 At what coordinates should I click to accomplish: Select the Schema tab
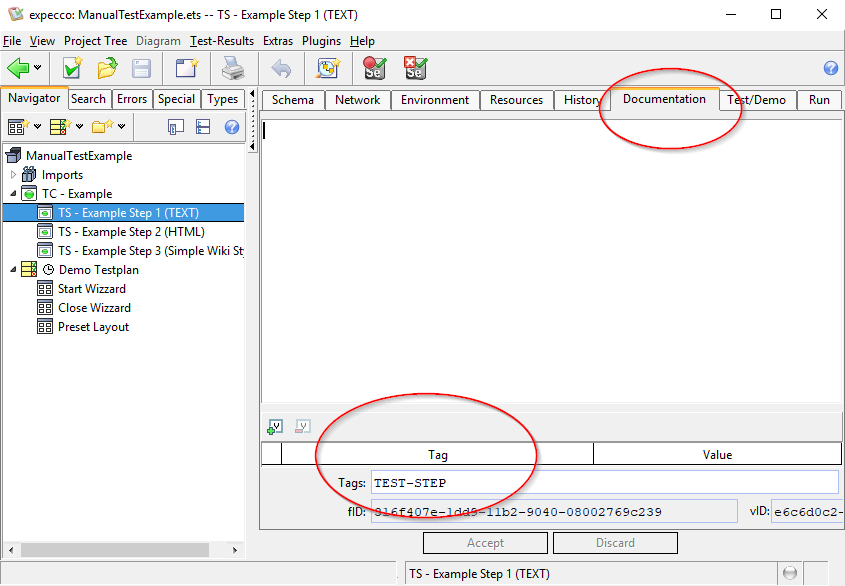pyautogui.click(x=292, y=100)
